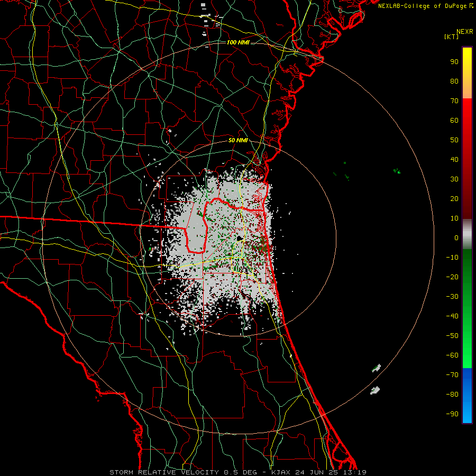Click the -90 value on velocity scale

tap(452, 414)
